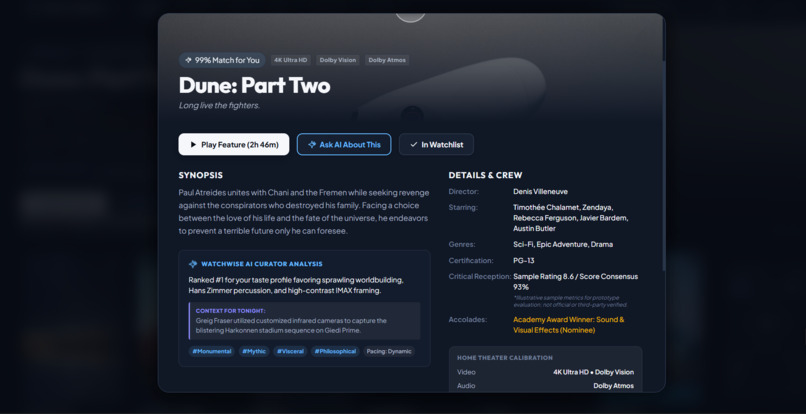Click the Synopsis heading
This screenshot has width=806, height=414.
pos(200,175)
